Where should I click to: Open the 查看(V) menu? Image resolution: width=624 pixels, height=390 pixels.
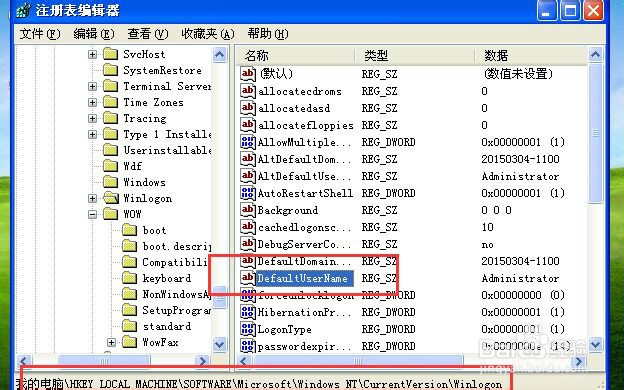[148, 34]
